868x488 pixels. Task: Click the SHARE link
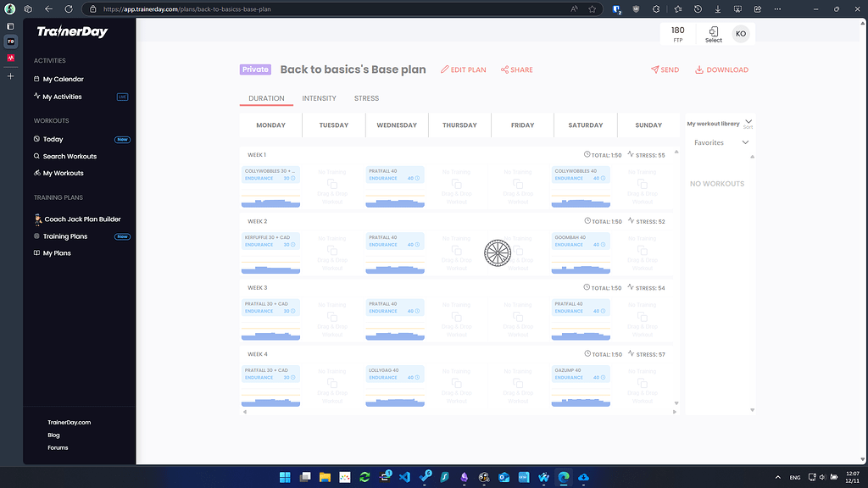coord(516,69)
